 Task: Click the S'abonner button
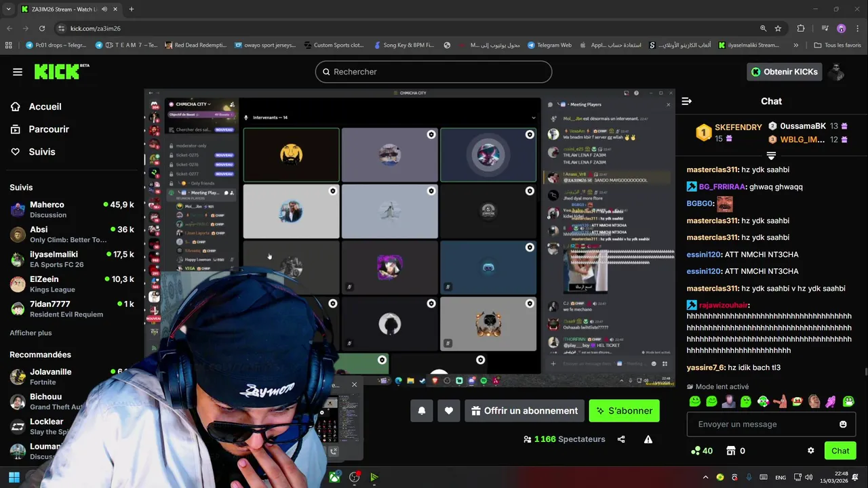(x=624, y=411)
